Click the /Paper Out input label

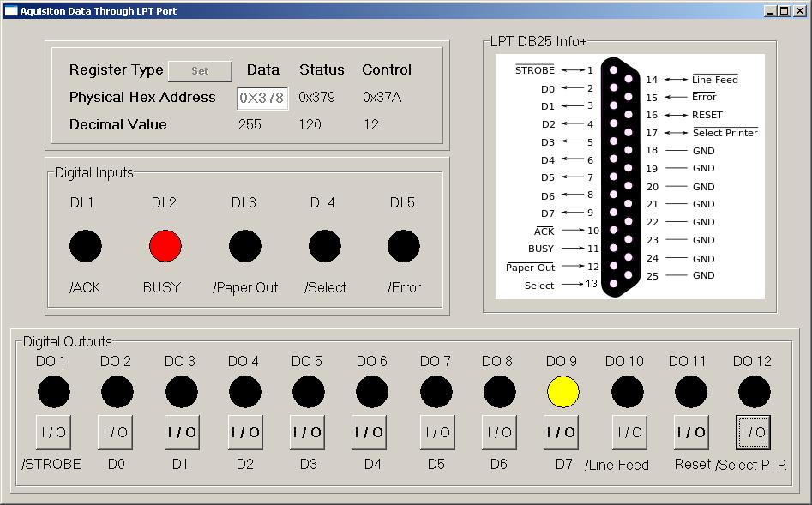pos(245,287)
